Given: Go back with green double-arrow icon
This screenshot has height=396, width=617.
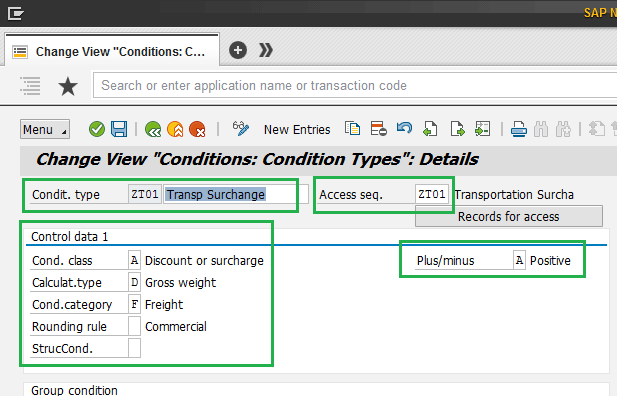Looking at the screenshot, I should pyautogui.click(x=153, y=129).
